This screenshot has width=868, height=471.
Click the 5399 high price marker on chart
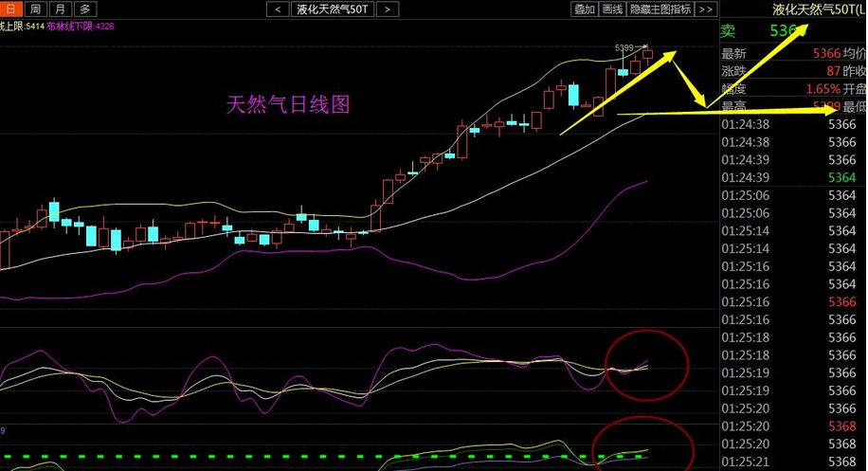(624, 48)
